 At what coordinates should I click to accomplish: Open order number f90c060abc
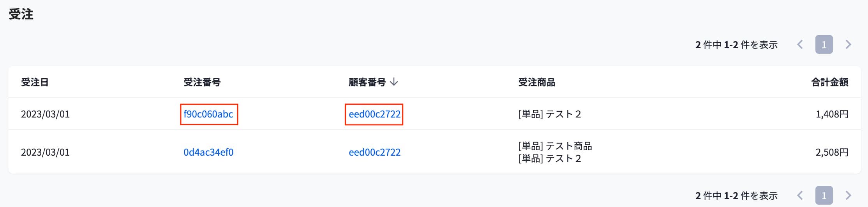(208, 114)
